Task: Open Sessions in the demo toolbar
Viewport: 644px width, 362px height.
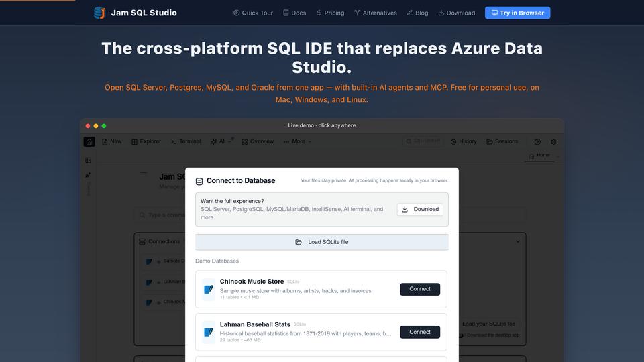Action: (502, 141)
